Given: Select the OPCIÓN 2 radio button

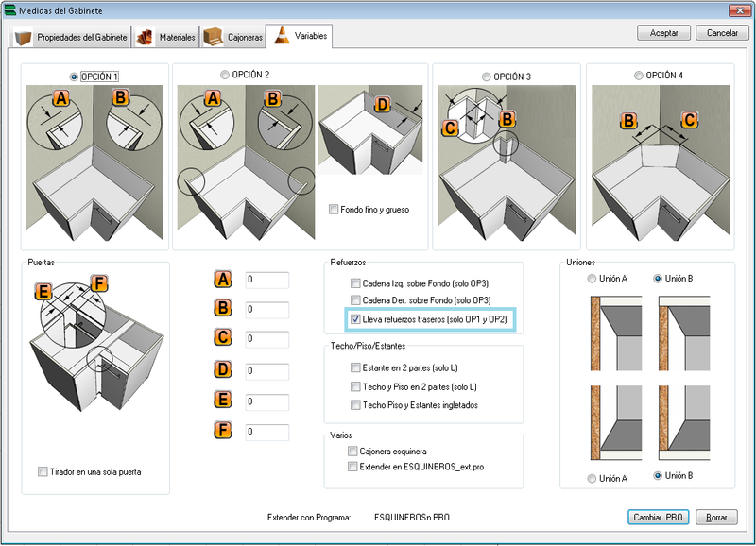Looking at the screenshot, I should 225,75.
